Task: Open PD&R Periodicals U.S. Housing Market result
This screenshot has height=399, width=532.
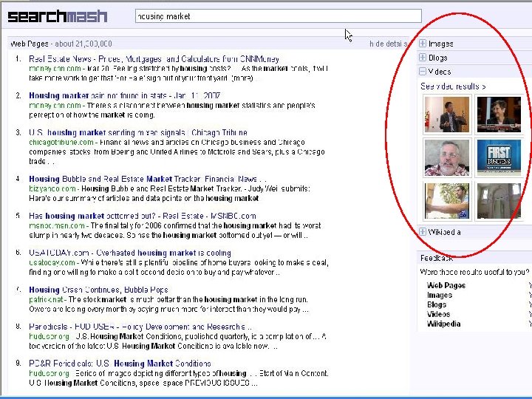Action: tap(120, 364)
